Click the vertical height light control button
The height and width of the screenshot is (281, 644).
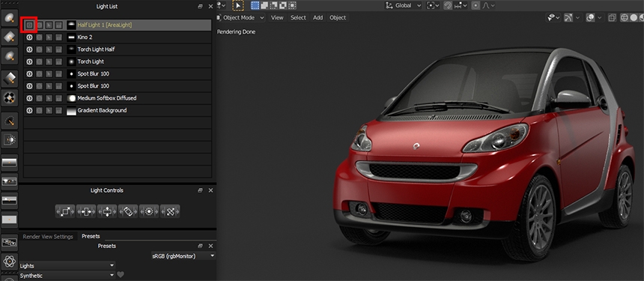pyautogui.click(x=107, y=211)
